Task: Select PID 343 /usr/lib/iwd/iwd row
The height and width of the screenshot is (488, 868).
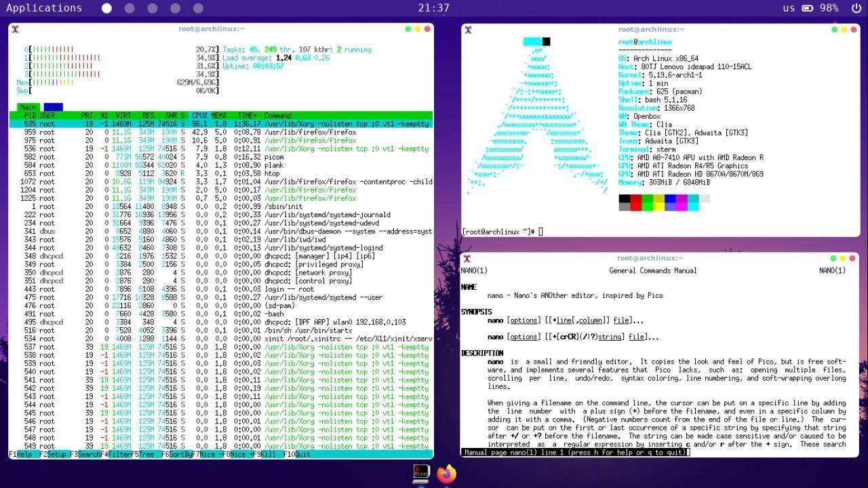Action: point(220,240)
